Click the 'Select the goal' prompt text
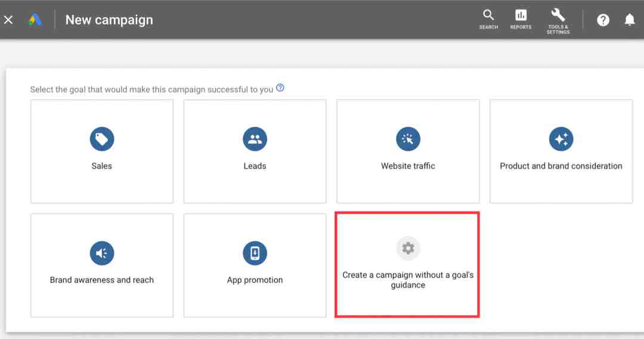 pos(151,89)
